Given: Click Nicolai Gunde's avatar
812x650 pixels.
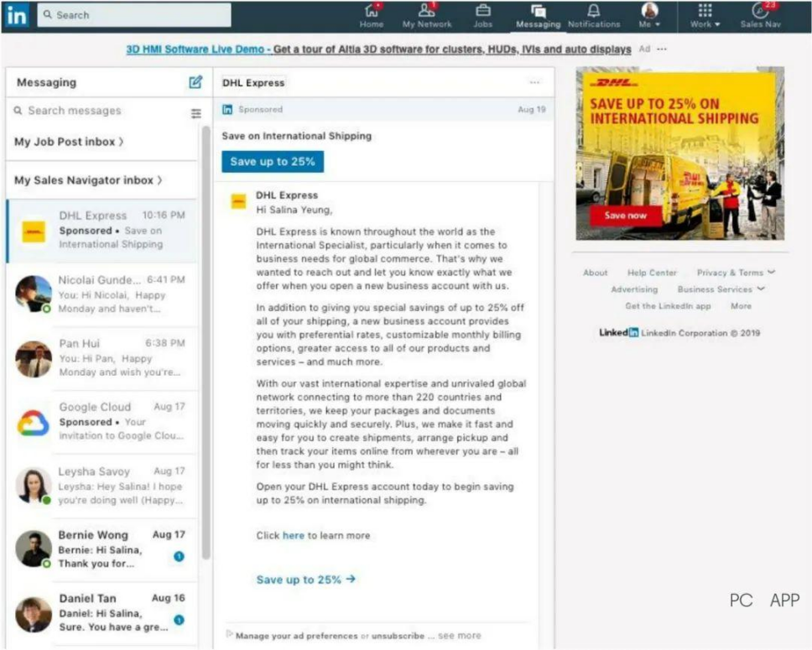Looking at the screenshot, I should [34, 294].
